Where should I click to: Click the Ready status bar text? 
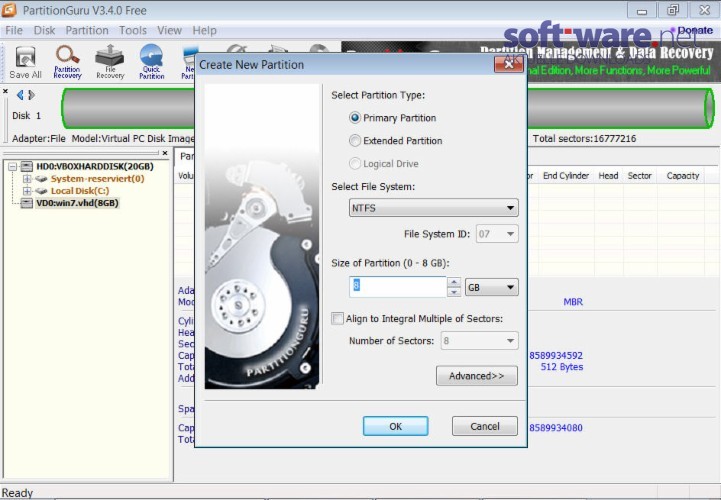[x=17, y=493]
